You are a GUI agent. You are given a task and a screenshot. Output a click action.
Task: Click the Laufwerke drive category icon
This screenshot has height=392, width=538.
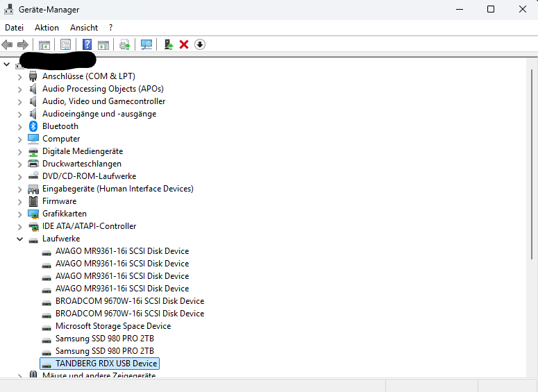point(33,239)
